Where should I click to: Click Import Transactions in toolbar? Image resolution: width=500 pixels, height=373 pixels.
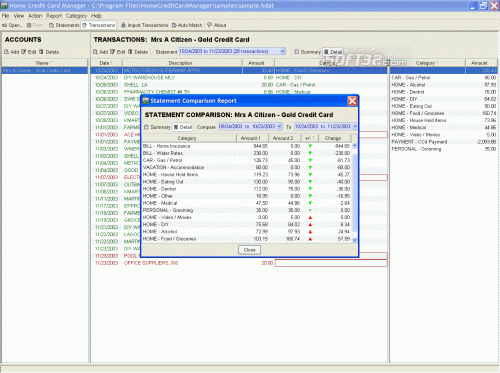pyautogui.click(x=145, y=25)
